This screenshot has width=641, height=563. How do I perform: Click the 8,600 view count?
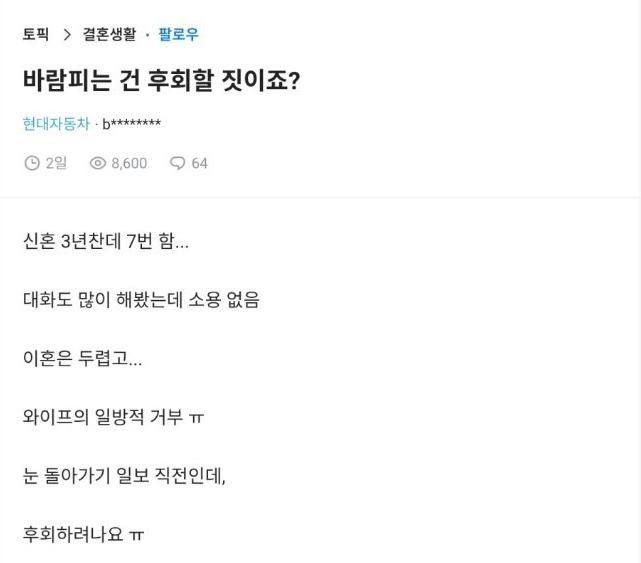(x=129, y=163)
